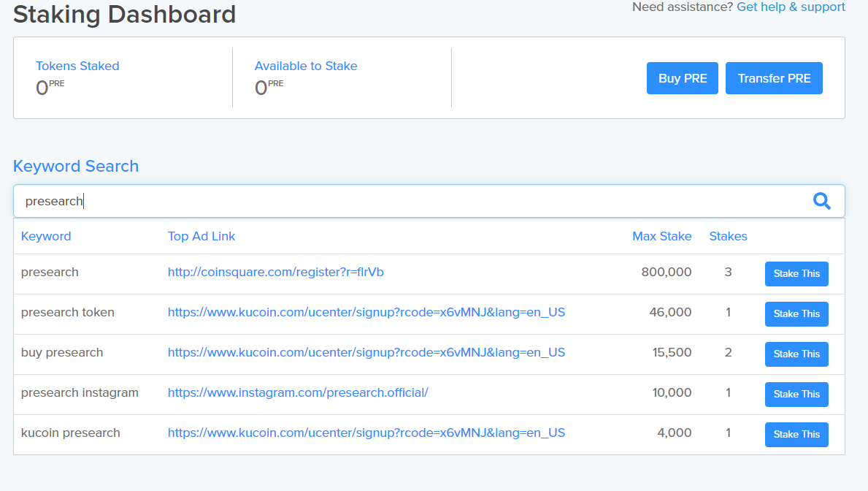The width and height of the screenshot is (868, 491).
Task: Select the stakes count 2 cell
Action: click(x=728, y=352)
